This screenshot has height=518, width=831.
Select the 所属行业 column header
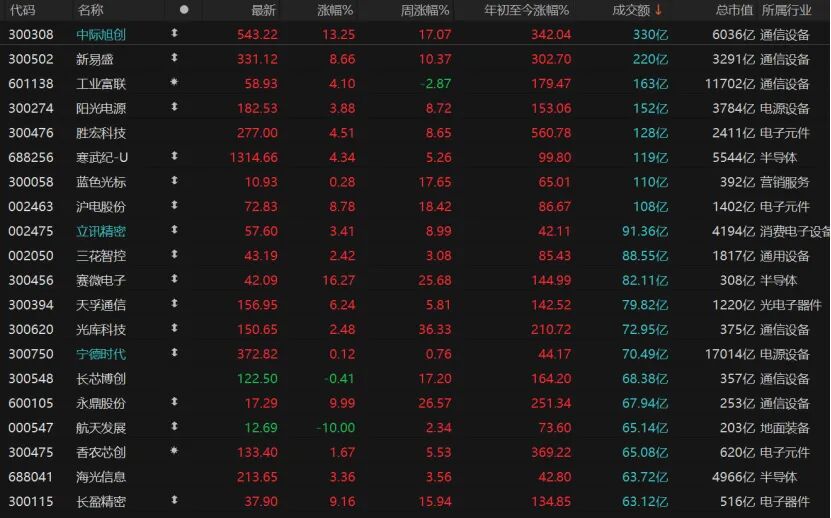[786, 10]
